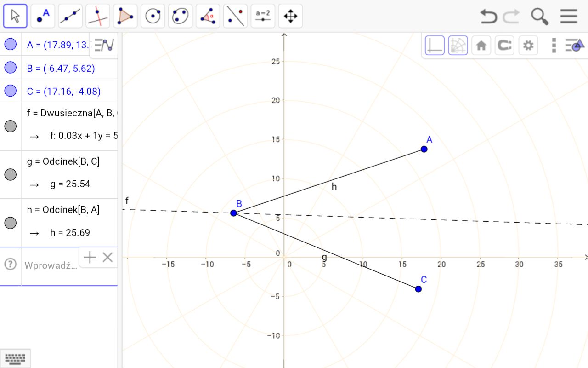Open input help question mark
The width and height of the screenshot is (588, 368).
[x=10, y=264]
